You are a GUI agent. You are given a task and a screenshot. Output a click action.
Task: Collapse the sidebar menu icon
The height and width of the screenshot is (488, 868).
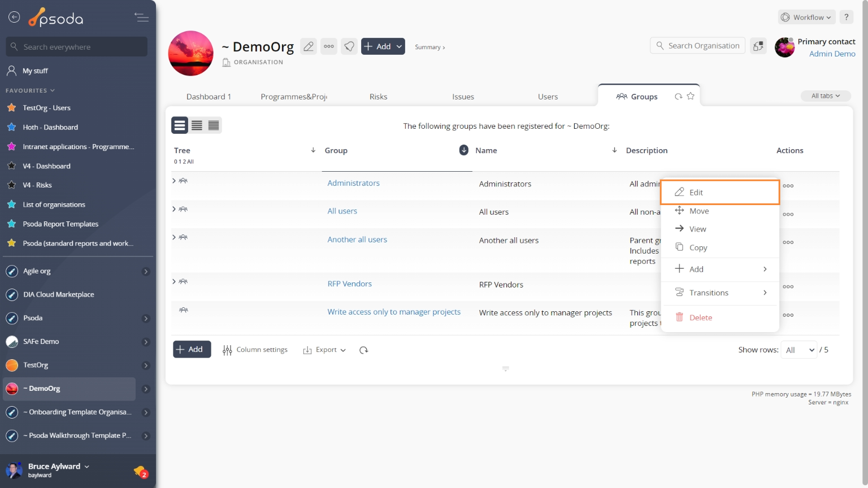(x=141, y=18)
